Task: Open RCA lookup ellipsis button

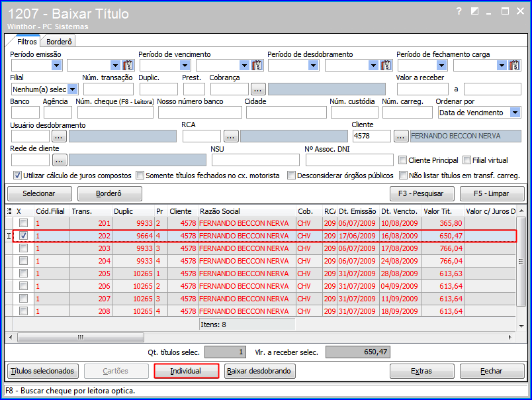Action: click(231, 136)
